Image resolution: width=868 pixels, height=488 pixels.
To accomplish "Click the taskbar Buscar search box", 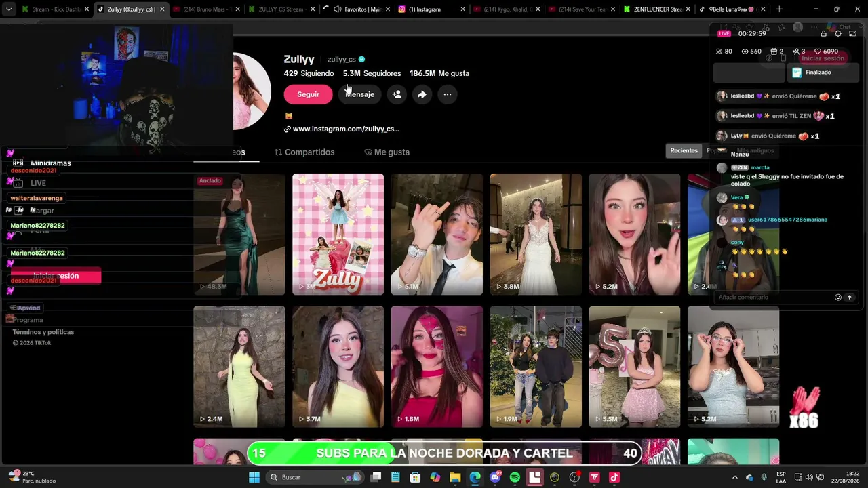I will pos(316,477).
